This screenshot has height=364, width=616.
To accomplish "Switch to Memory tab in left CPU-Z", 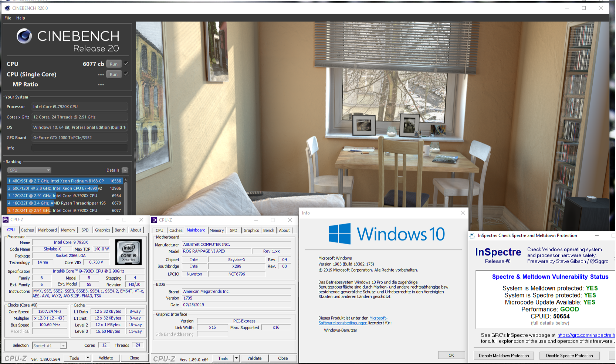I will (68, 230).
